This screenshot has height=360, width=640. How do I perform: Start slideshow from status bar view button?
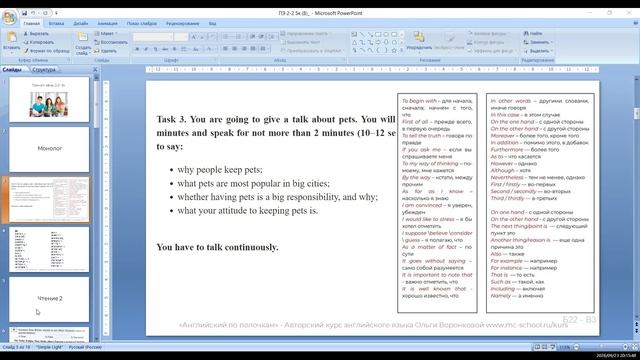(x=552, y=347)
